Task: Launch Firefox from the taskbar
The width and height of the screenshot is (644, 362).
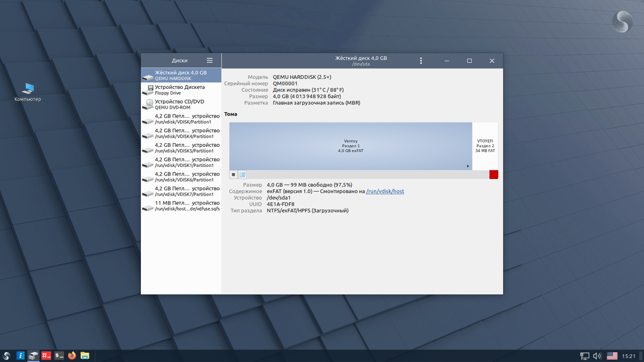Action: (x=72, y=355)
